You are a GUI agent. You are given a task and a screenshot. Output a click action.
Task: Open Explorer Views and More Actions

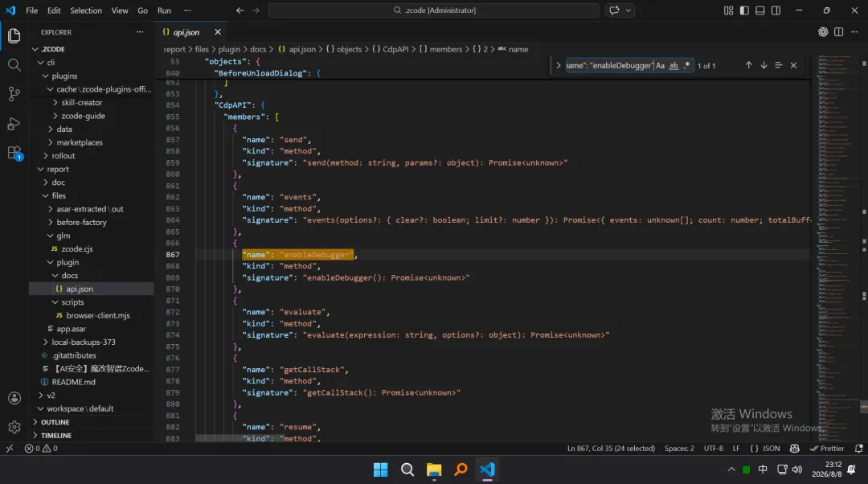click(x=140, y=32)
